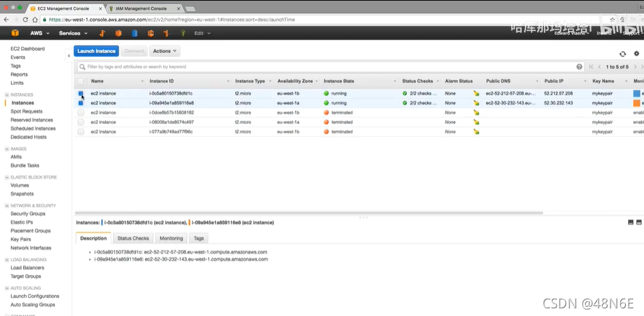
Task: Uncheck instance i-0c5a80150738dfd1c checkbox
Action: coord(81,93)
